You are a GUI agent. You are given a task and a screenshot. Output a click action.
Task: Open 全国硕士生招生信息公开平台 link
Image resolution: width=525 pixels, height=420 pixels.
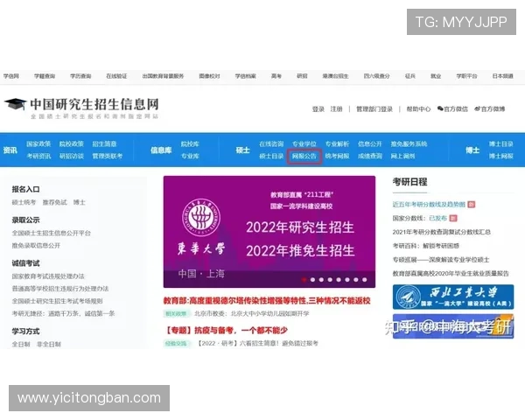tap(52, 233)
